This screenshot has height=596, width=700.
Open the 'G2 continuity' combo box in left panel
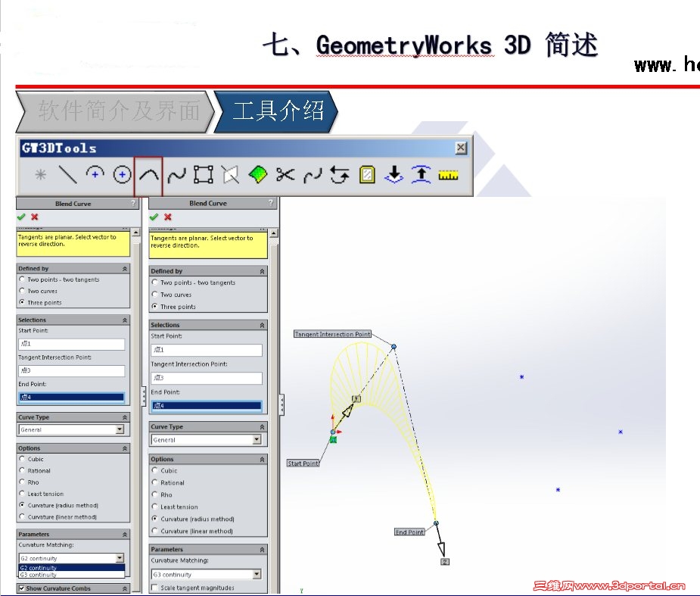point(120,558)
